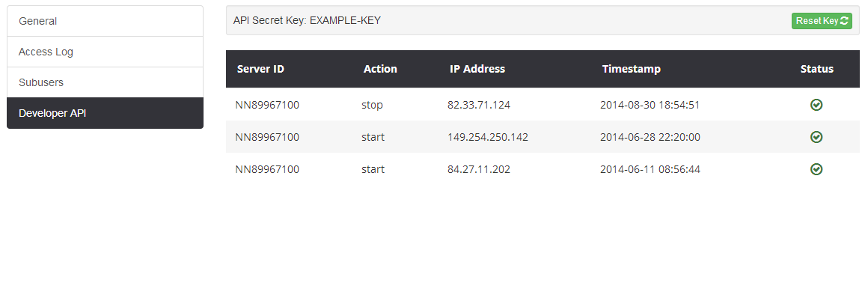Click the green Reset Key button
The width and height of the screenshot is (868, 295).
tap(822, 21)
